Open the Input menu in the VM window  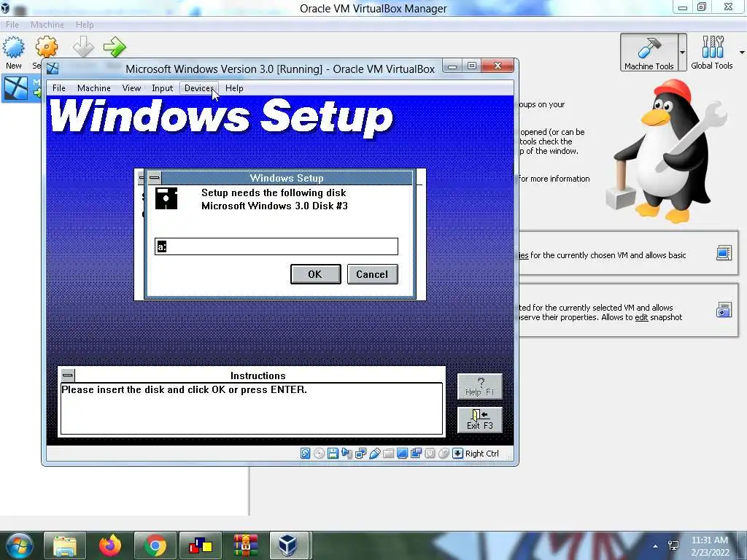point(162,88)
